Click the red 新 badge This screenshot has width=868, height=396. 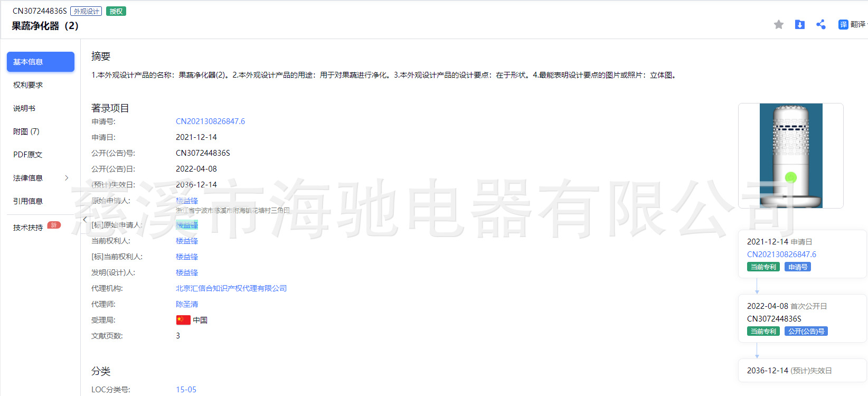click(x=54, y=225)
